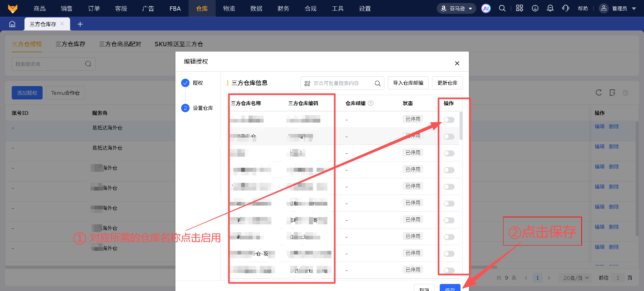644x291 pixels.
Task: Focus the 搜索服务商 input field
Action: coord(54,64)
